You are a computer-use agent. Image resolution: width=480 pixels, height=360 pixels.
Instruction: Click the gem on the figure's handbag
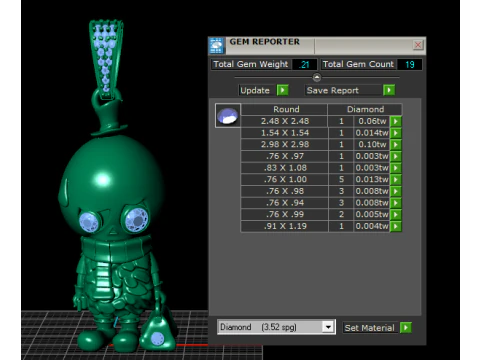[157, 338]
